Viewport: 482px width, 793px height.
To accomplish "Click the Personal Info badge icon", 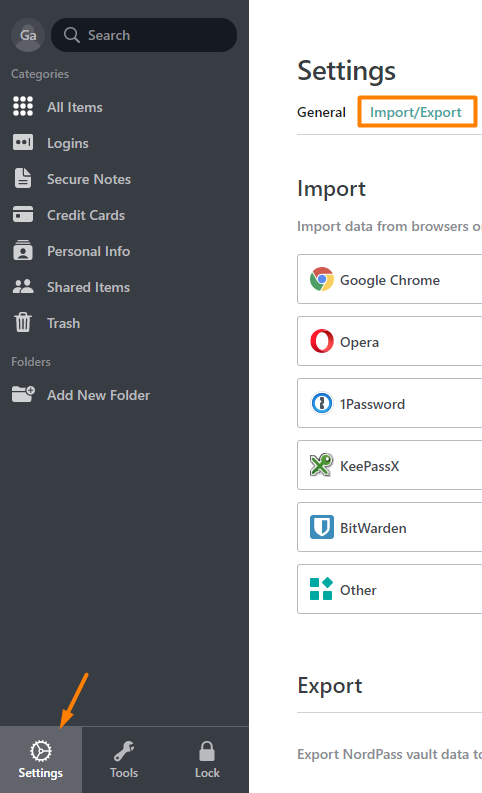I will point(23,250).
